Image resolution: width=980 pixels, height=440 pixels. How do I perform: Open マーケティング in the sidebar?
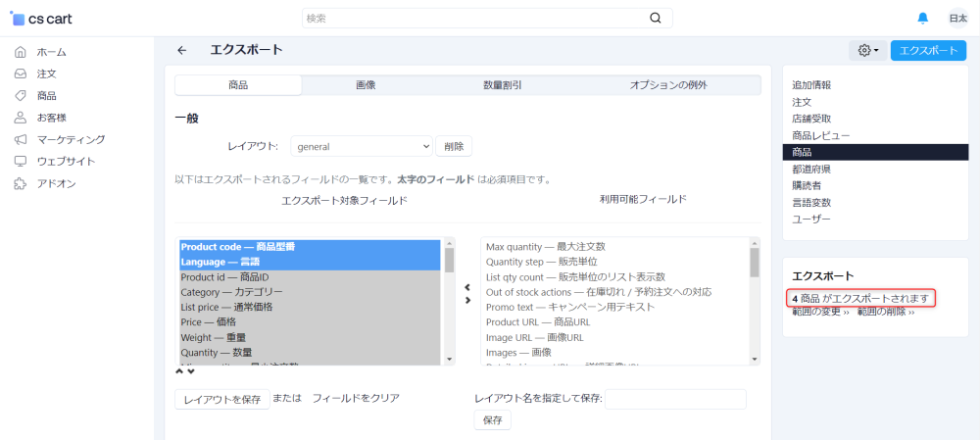71,139
